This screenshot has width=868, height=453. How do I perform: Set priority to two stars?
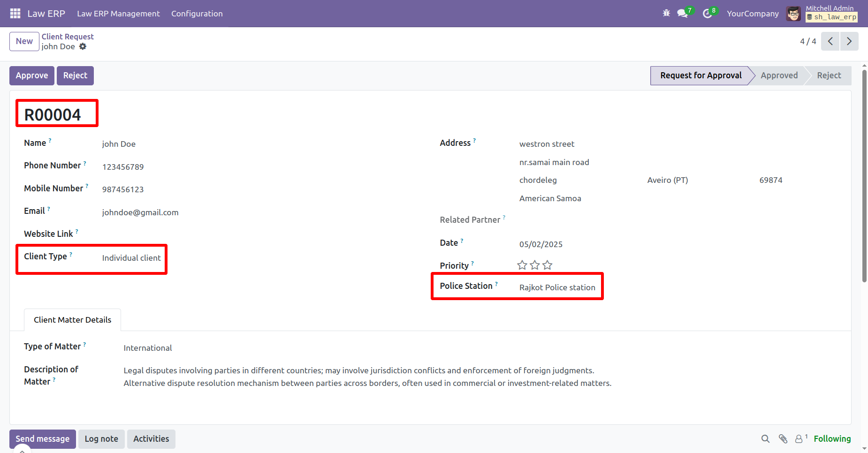(x=535, y=265)
